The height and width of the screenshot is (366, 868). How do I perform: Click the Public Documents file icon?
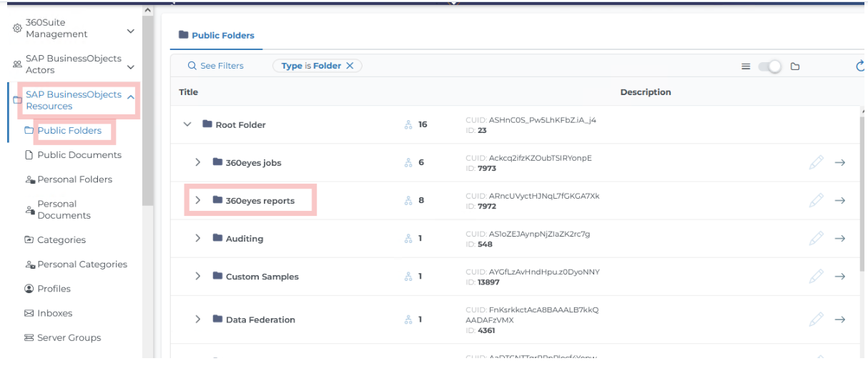click(x=29, y=155)
